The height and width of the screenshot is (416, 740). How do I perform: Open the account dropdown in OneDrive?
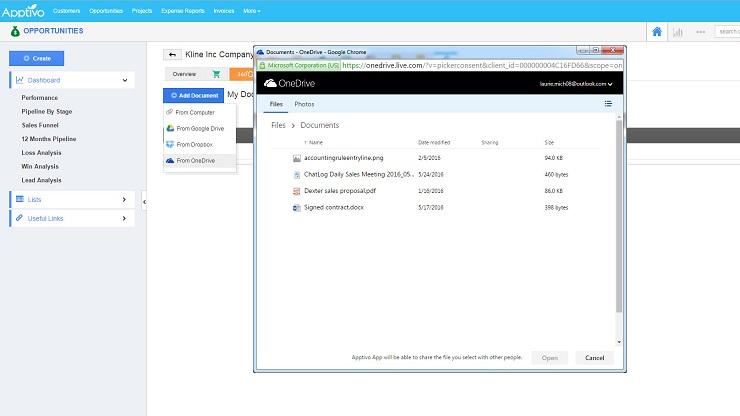click(576, 84)
